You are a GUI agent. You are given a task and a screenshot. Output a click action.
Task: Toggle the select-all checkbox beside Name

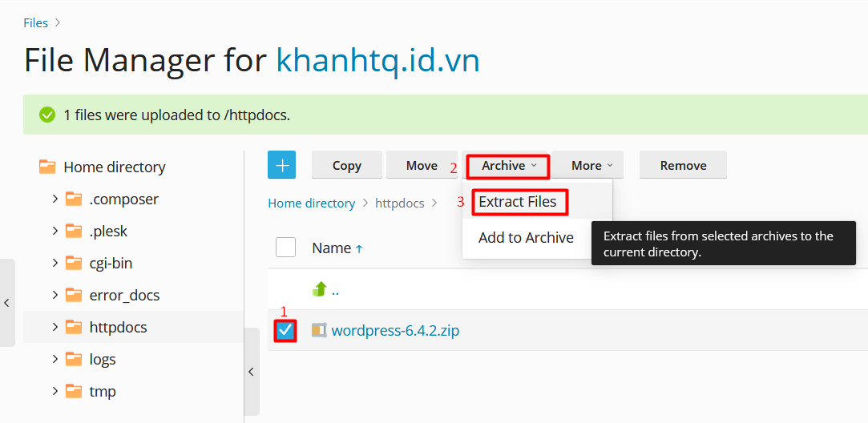tap(285, 248)
